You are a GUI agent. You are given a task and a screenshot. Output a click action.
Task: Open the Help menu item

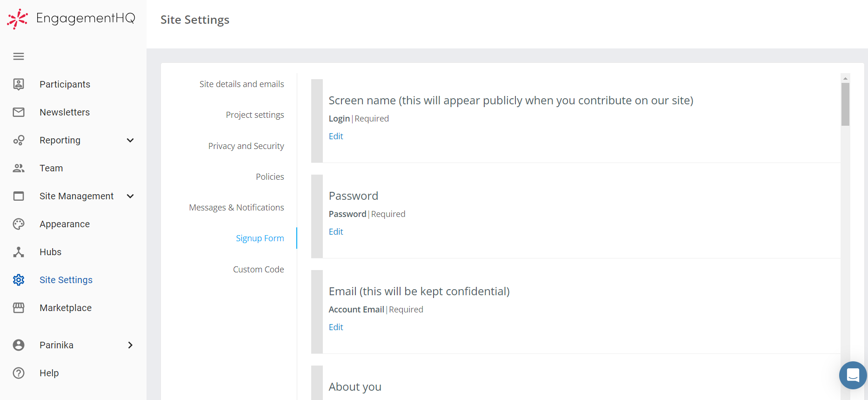[49, 373]
